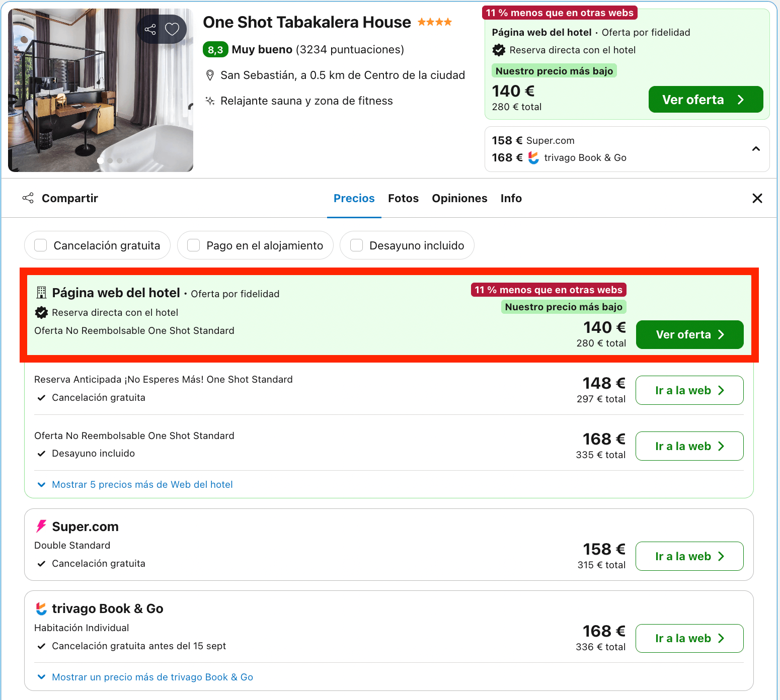Open the hotel room photo thumbnail
This screenshot has height=700, width=780.
tap(101, 90)
